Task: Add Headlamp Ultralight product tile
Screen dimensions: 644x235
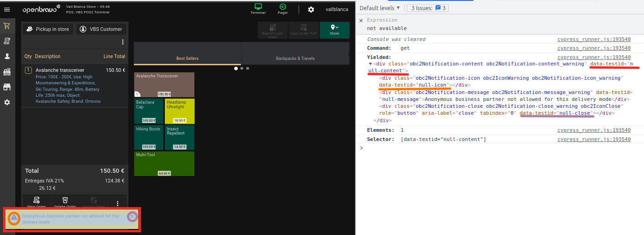Action: pos(180,111)
